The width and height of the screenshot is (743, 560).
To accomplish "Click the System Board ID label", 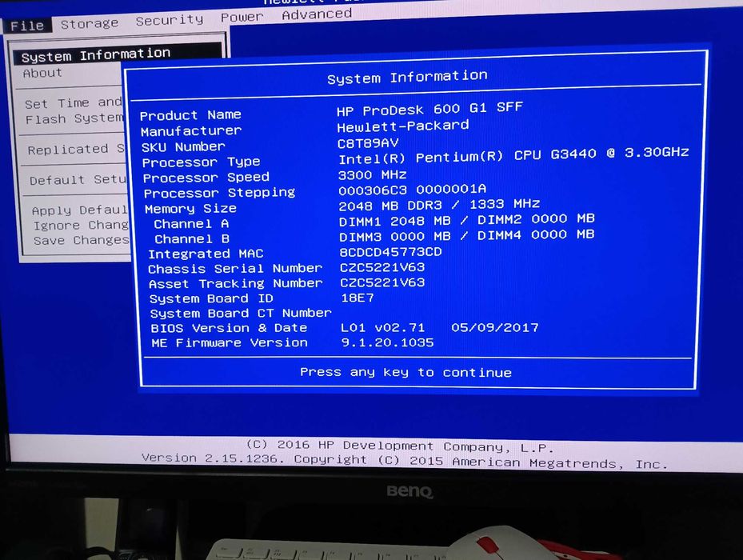I will pyautogui.click(x=211, y=298).
